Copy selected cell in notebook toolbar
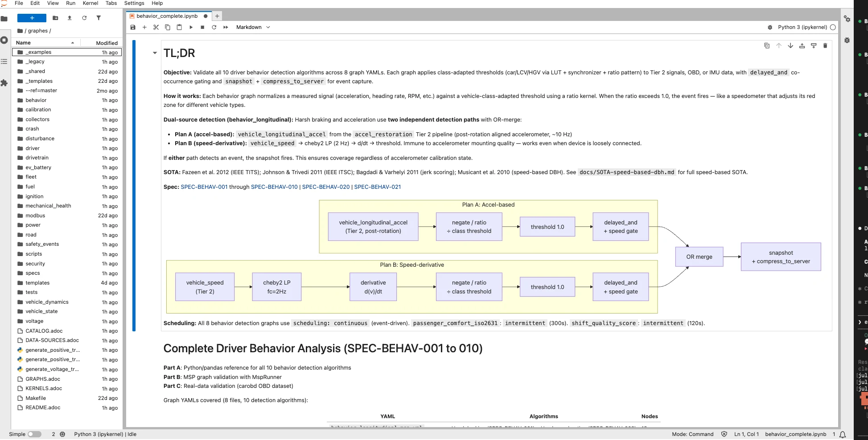The width and height of the screenshot is (868, 440). click(168, 27)
